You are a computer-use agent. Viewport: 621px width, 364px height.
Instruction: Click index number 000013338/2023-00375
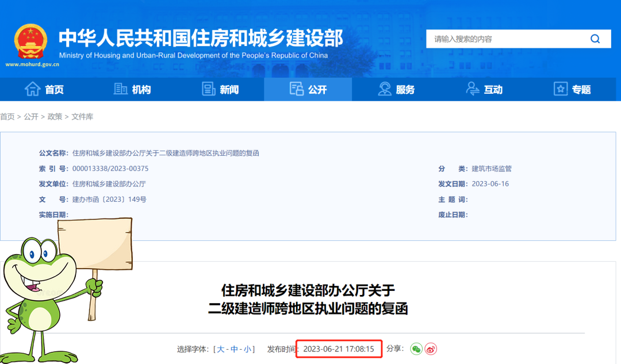[110, 168]
